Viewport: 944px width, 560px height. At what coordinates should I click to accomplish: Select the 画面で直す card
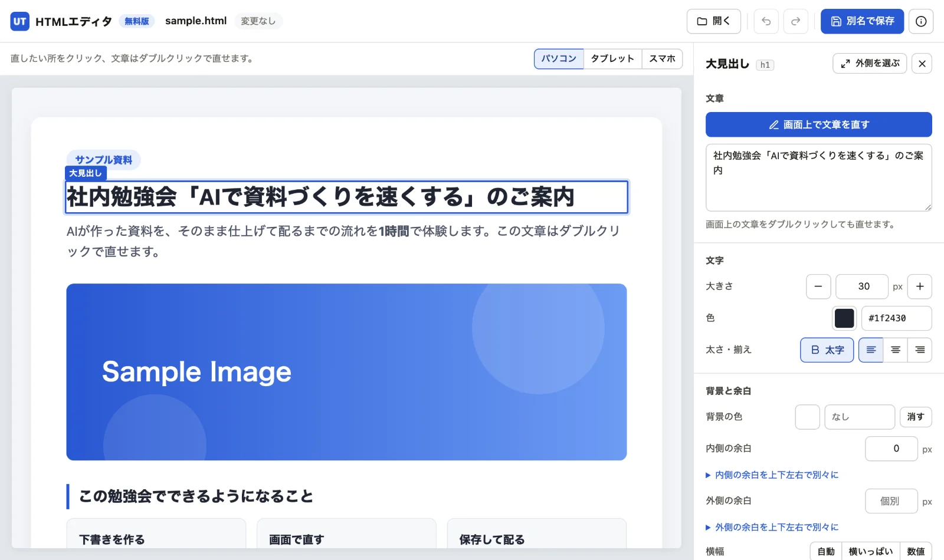click(346, 533)
